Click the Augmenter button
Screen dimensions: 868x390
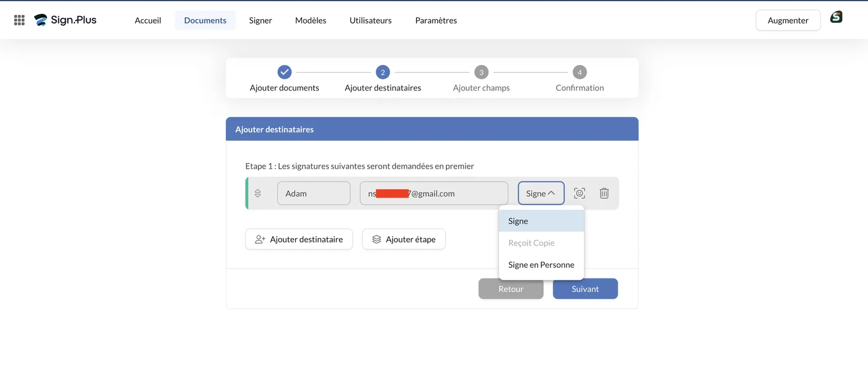(x=788, y=20)
